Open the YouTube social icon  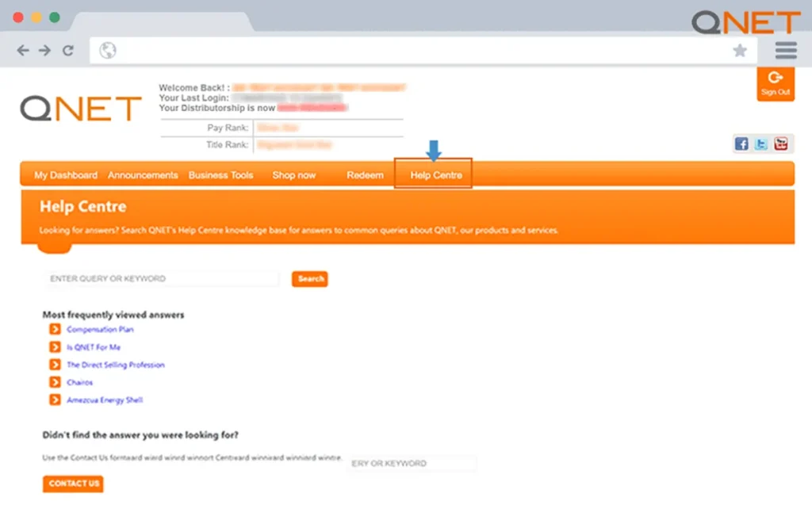781,143
